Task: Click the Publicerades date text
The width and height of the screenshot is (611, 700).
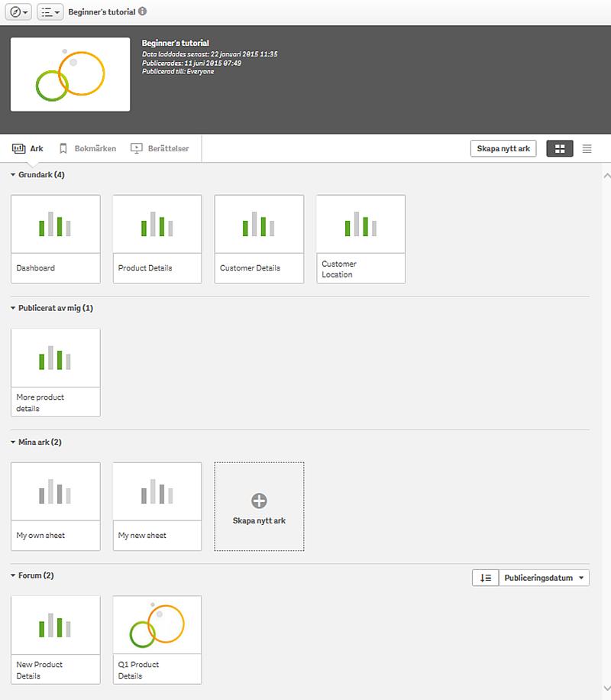Action: (192, 63)
